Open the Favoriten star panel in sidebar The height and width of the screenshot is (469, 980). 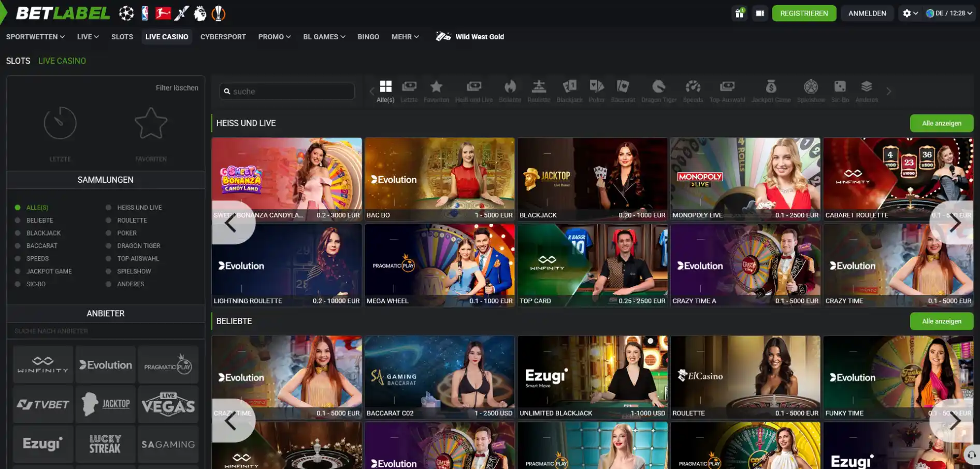coord(151,134)
